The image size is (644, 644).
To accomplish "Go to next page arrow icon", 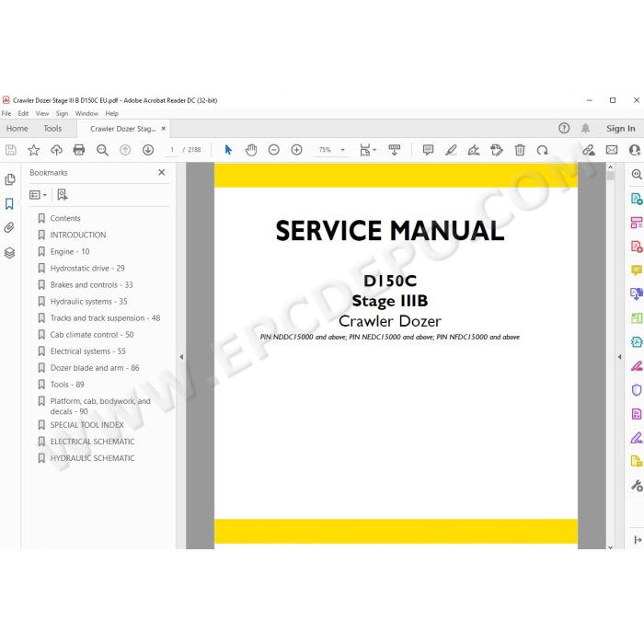I will point(148,150).
